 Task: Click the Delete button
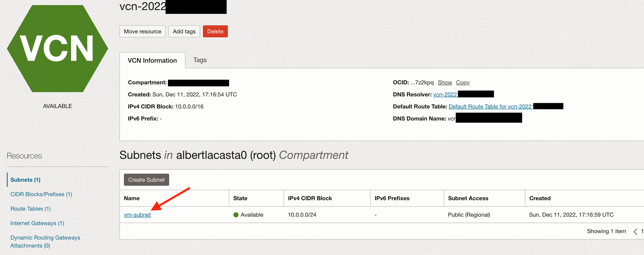215,31
